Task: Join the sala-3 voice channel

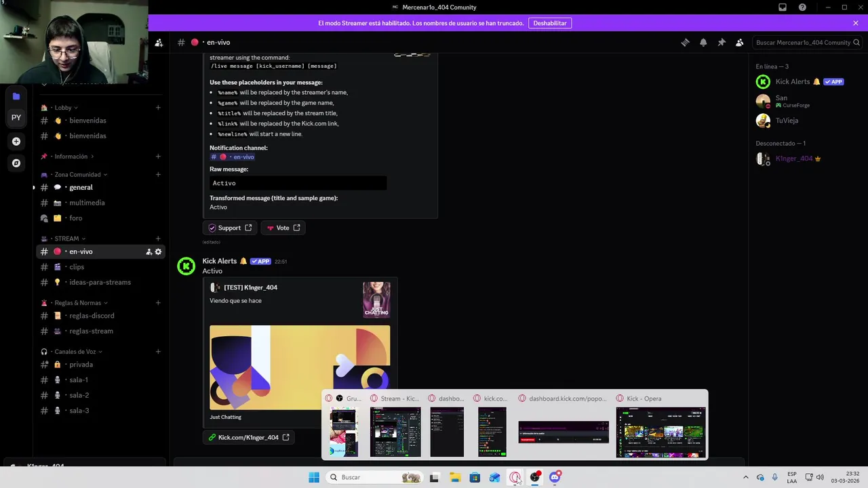Action: 100,411
